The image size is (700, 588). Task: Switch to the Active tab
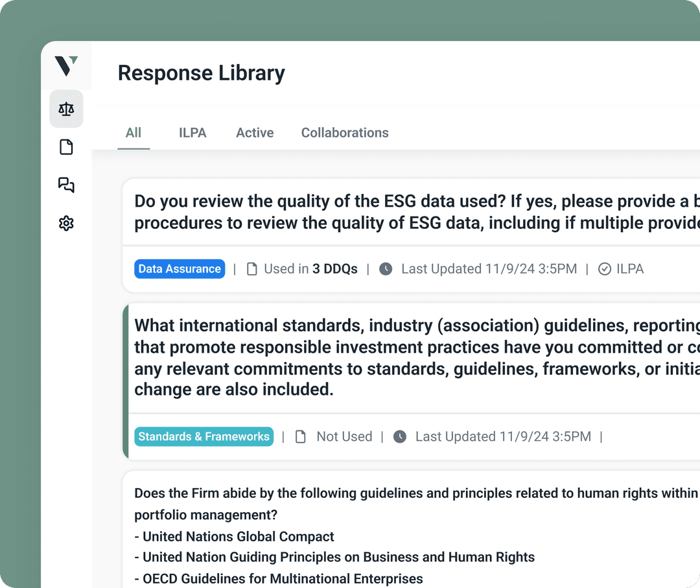pos(255,133)
